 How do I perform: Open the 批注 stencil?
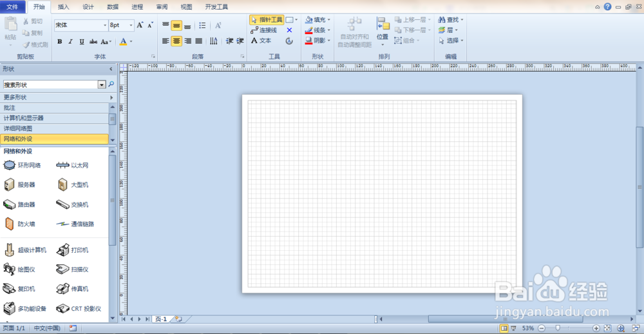tap(54, 108)
